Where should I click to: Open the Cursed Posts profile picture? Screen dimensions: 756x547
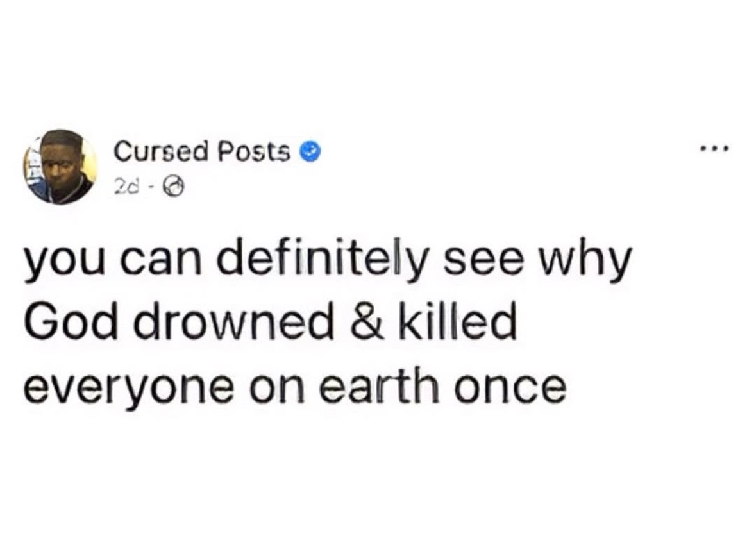[x=60, y=167]
